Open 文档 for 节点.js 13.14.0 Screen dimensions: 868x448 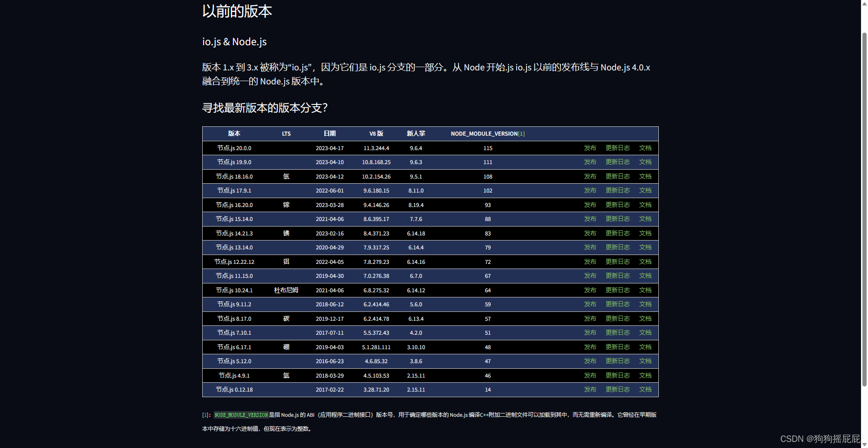645,247
